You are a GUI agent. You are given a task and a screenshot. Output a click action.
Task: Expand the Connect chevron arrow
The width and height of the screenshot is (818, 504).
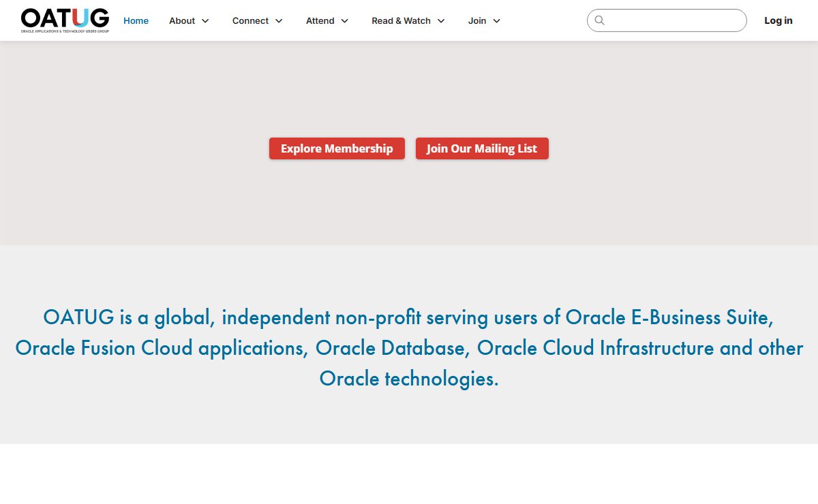coord(279,21)
